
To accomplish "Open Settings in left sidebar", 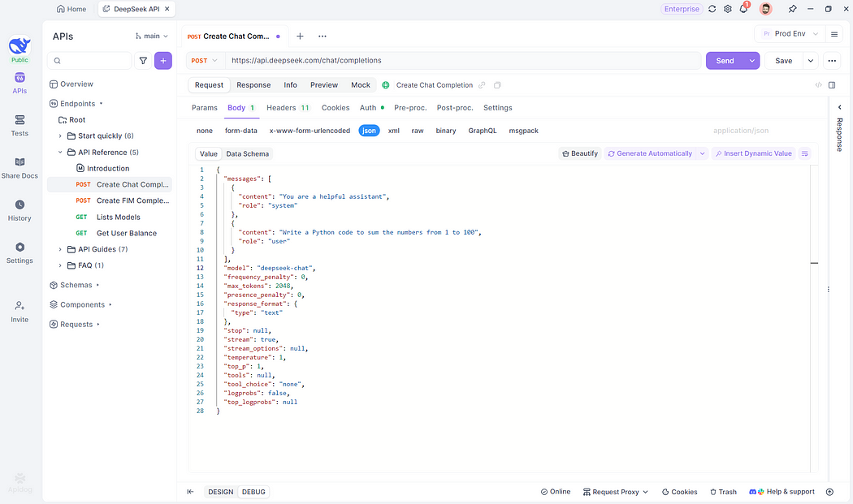I will 19,253.
